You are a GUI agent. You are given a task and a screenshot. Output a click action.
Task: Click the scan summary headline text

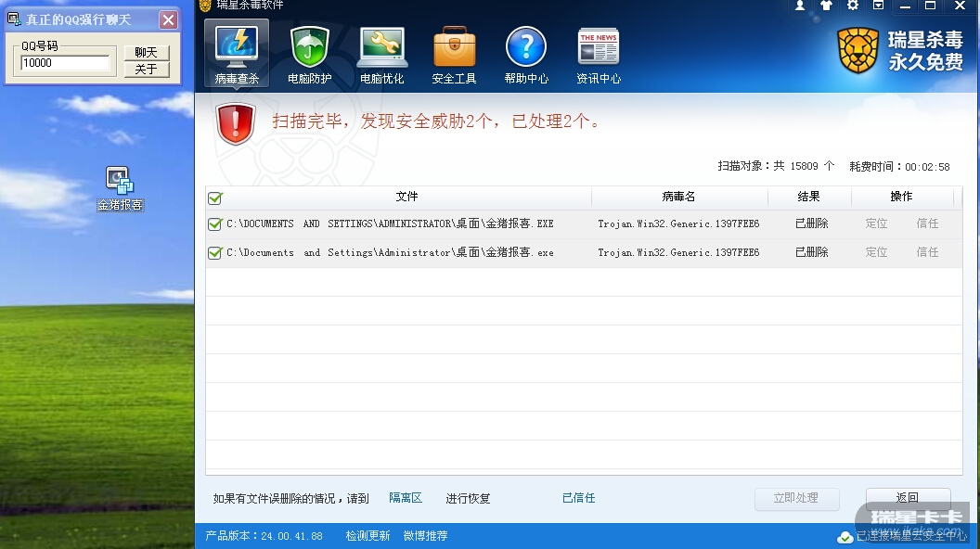(436, 121)
